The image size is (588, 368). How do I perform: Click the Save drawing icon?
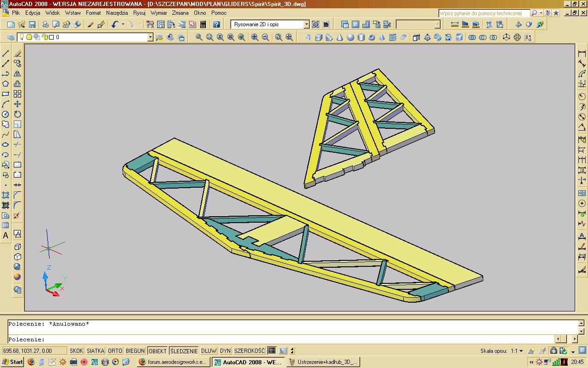(32, 24)
